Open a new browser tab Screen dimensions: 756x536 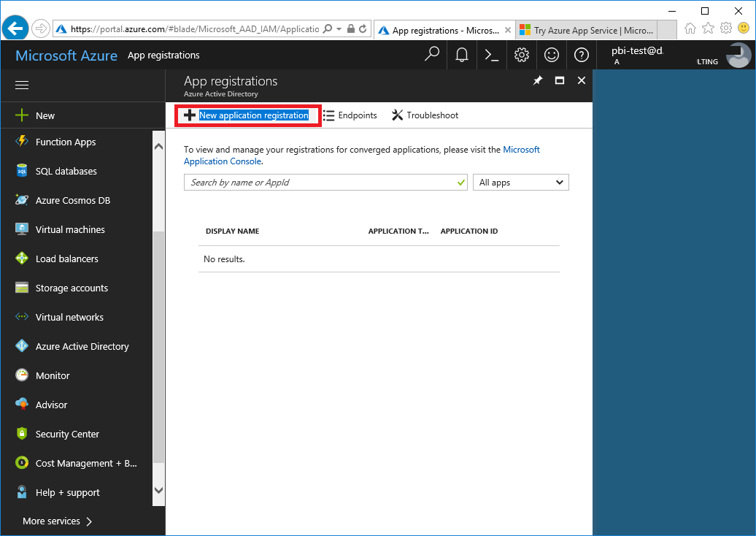pos(667,31)
